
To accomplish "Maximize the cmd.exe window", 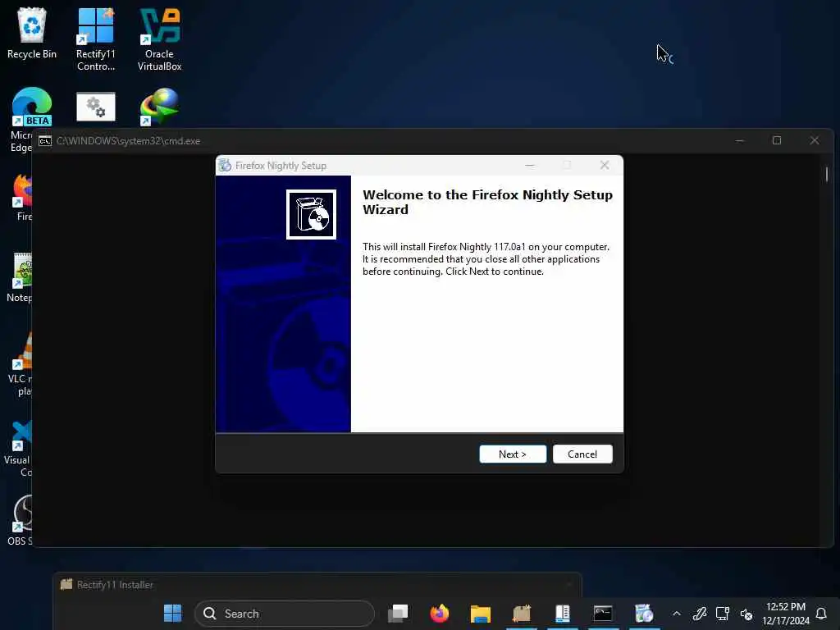I will [777, 140].
